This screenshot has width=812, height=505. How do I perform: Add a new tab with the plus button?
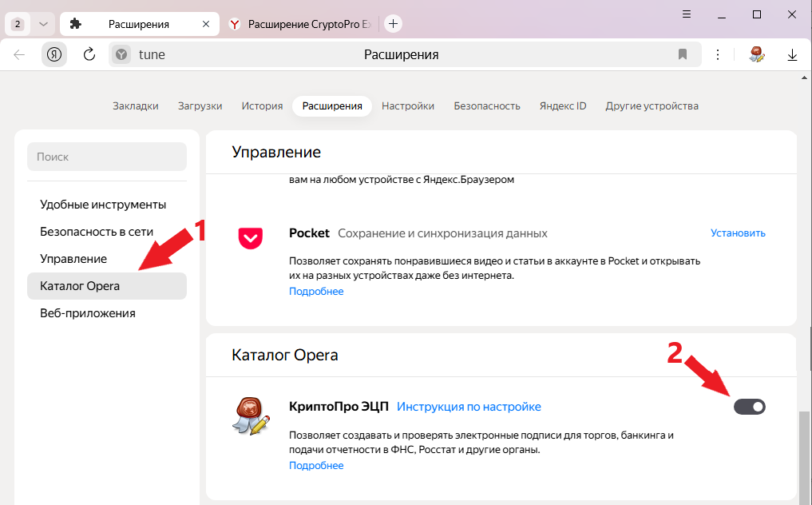[393, 24]
